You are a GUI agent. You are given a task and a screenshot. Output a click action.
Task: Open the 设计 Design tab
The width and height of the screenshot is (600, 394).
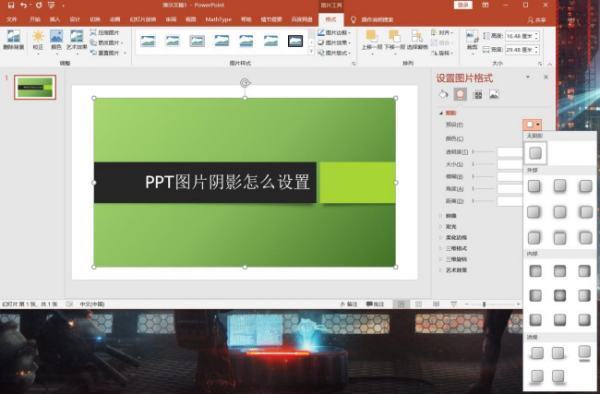(75, 20)
